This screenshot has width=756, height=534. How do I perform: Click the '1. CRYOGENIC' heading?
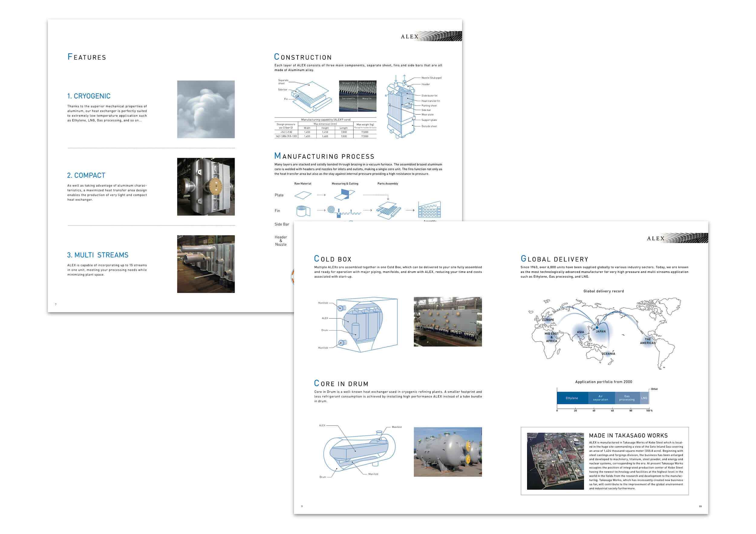pyautogui.click(x=89, y=96)
